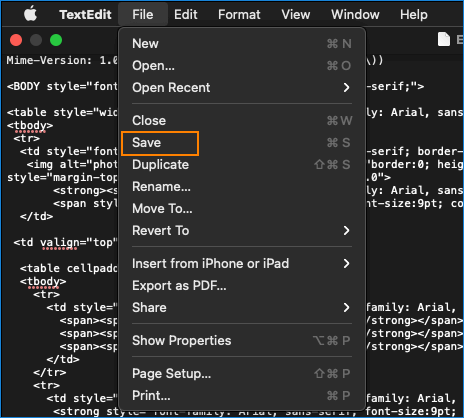
Task: Click the green zoom window button
Action: coord(56,40)
